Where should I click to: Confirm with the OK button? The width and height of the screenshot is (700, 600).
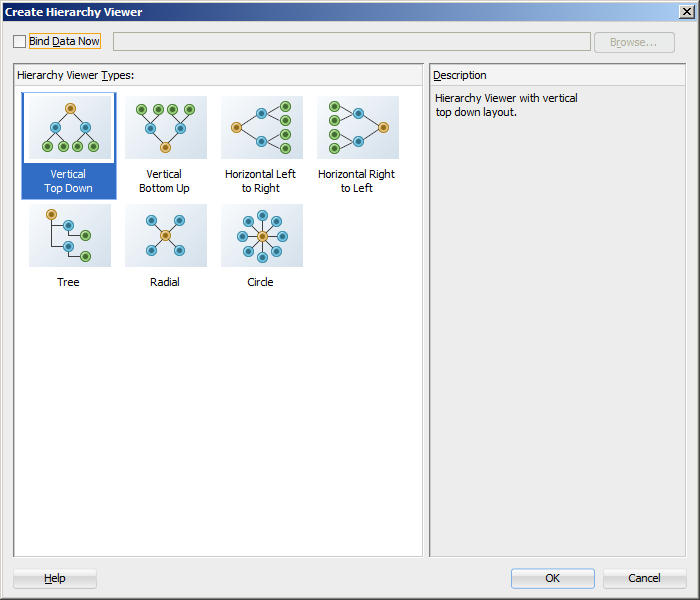pos(553,579)
